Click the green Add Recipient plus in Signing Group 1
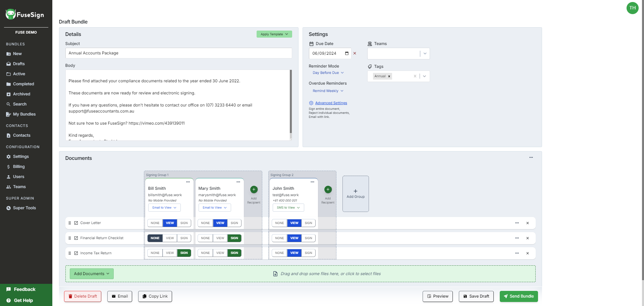Image resolution: width=644 pixels, height=306 pixels. point(254,190)
